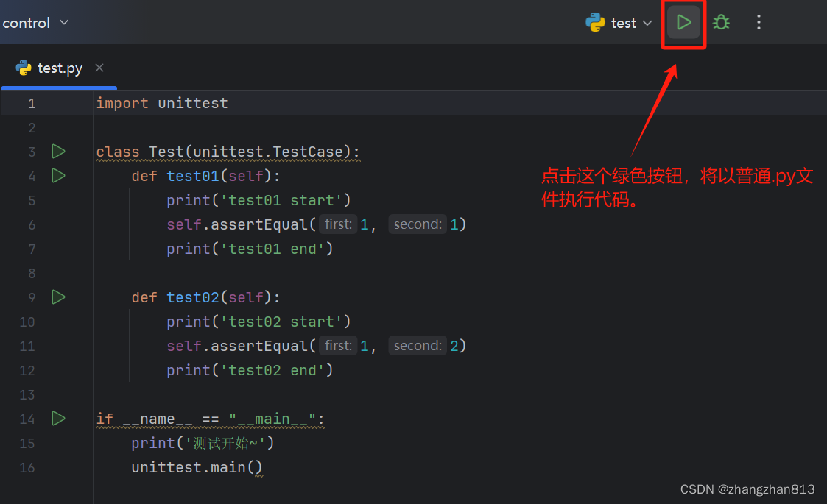Viewport: 827px width, 504px height.
Task: Click the if __name__ == "__main__" line
Action: (x=211, y=419)
